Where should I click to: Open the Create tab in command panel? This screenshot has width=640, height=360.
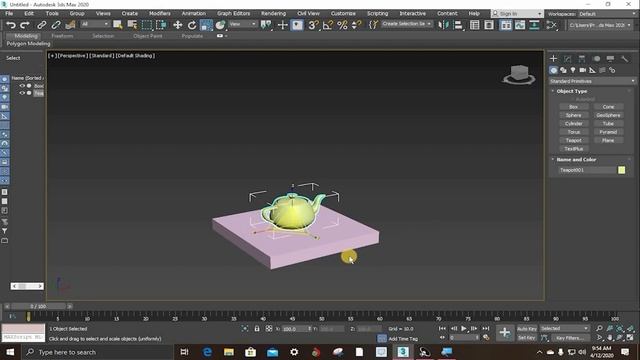[x=553, y=58]
